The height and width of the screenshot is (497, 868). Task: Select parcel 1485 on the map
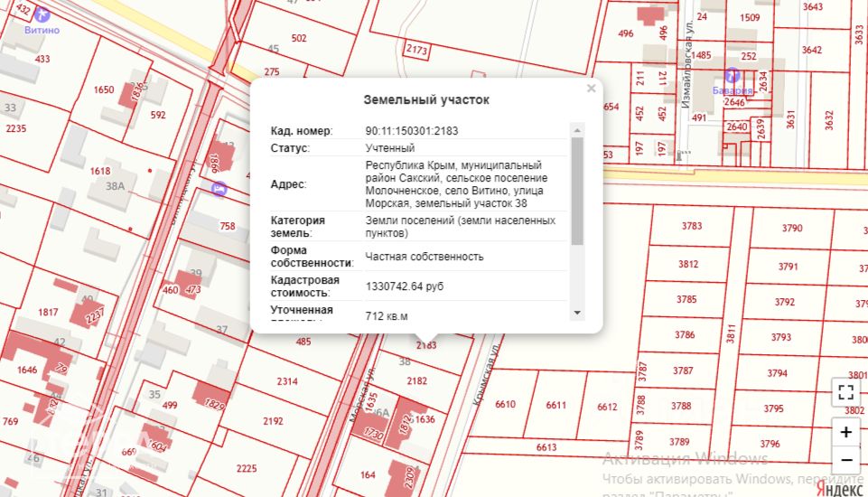(x=701, y=55)
